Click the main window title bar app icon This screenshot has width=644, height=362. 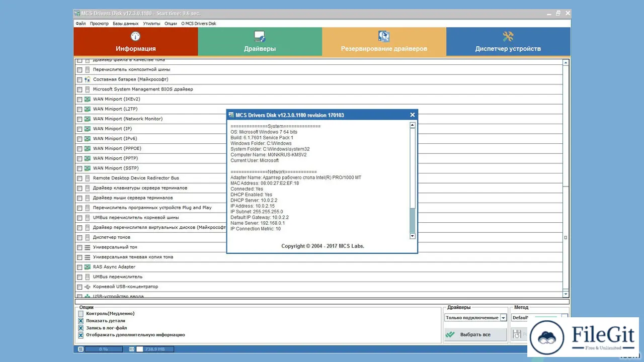(77, 13)
